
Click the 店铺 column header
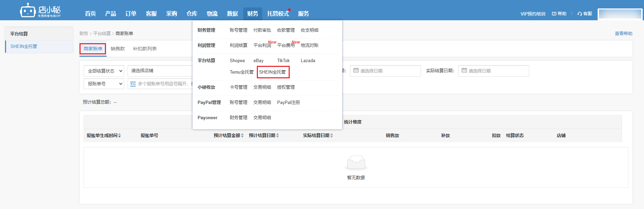pos(561,135)
